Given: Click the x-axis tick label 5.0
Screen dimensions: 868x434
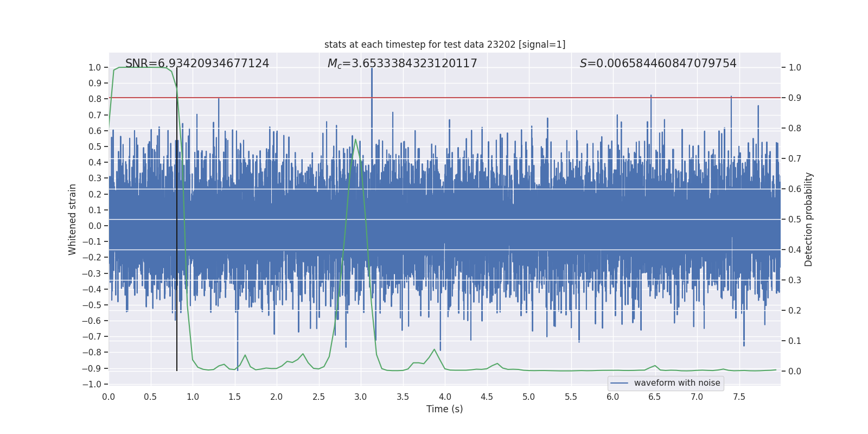Looking at the screenshot, I should coord(528,397).
